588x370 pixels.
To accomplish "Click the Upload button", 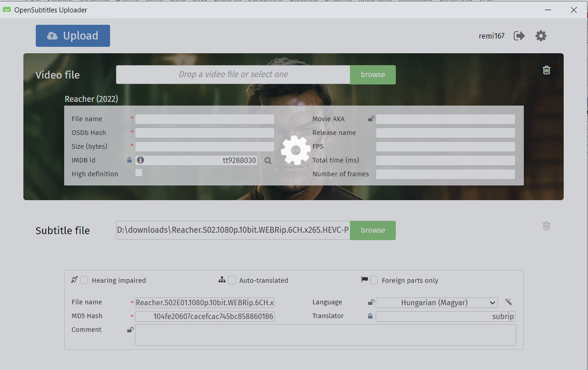I will click(73, 36).
